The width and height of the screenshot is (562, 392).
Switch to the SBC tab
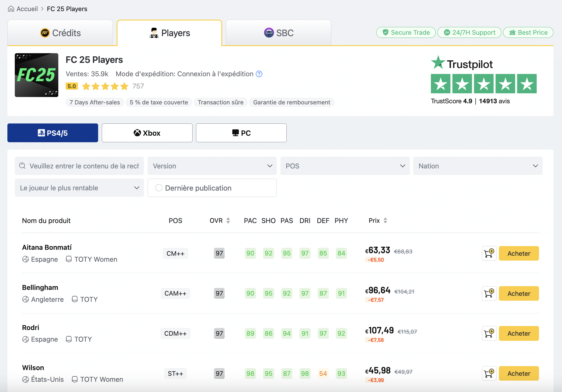[278, 33]
